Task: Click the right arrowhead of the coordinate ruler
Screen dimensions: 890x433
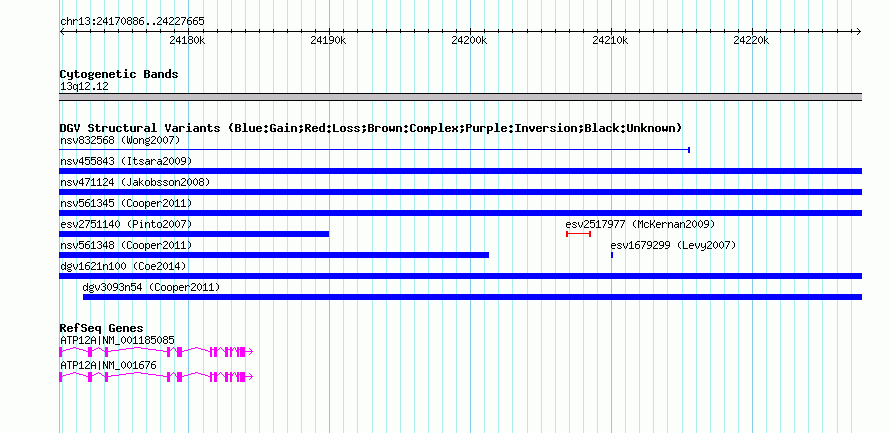Action: [x=859, y=32]
